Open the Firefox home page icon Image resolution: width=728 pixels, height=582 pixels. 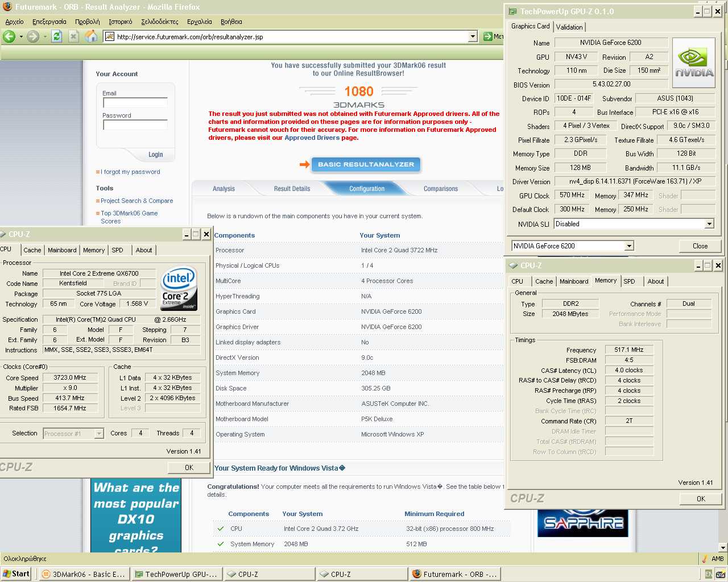[x=91, y=36]
